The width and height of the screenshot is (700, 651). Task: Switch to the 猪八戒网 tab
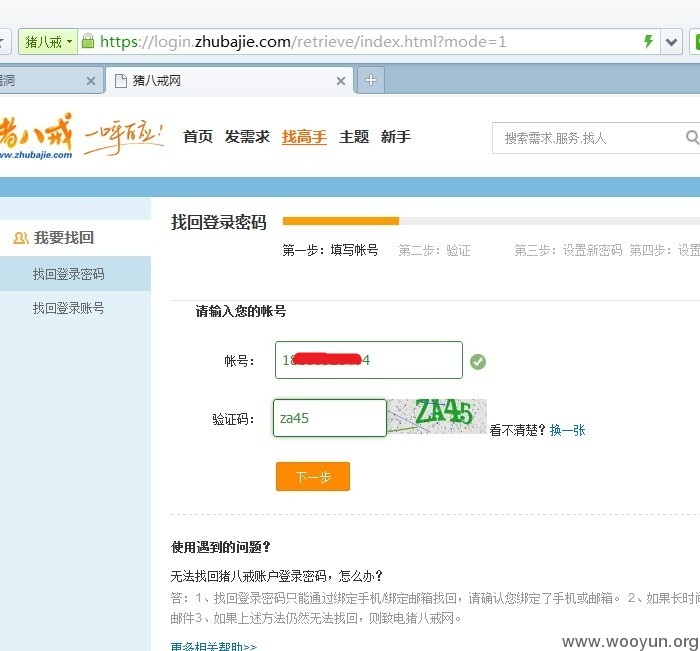point(230,81)
